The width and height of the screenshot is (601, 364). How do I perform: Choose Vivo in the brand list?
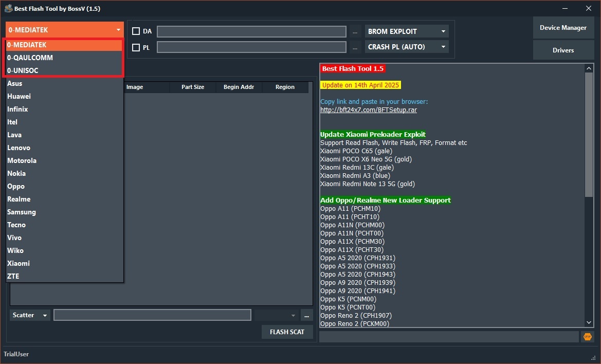point(64,238)
